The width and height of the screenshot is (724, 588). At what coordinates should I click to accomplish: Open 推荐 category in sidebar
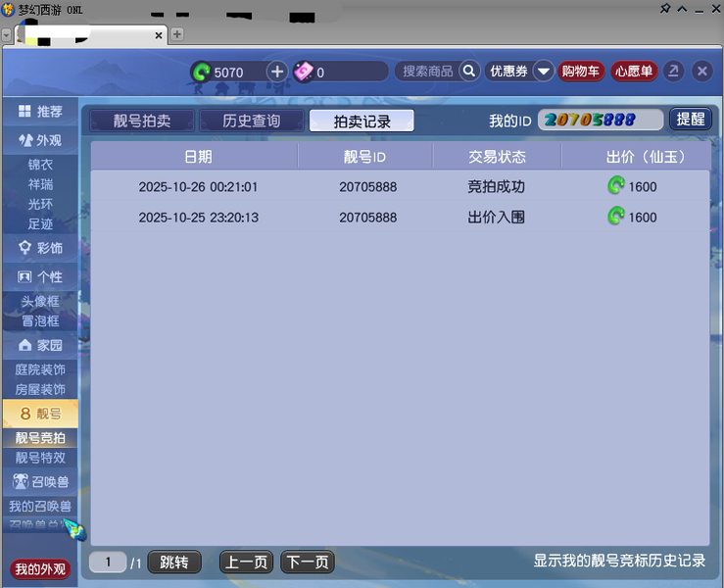tap(40, 112)
